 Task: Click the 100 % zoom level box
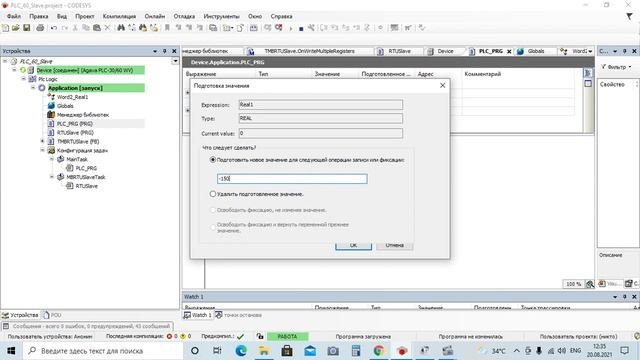pos(573,284)
